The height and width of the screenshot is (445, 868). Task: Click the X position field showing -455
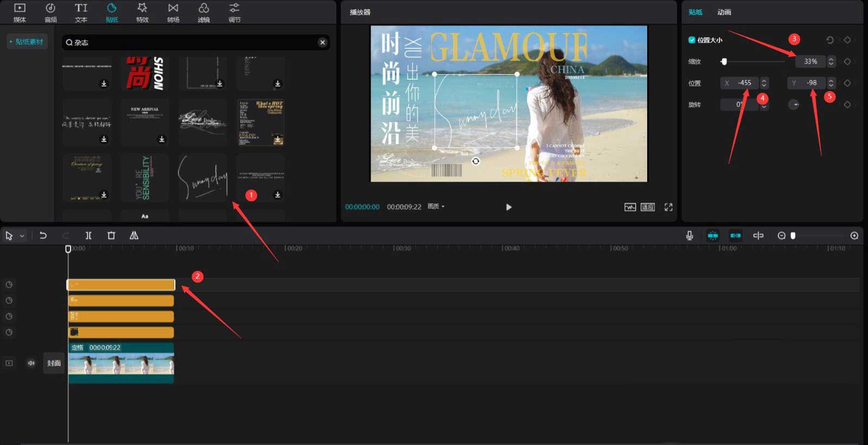tap(740, 83)
